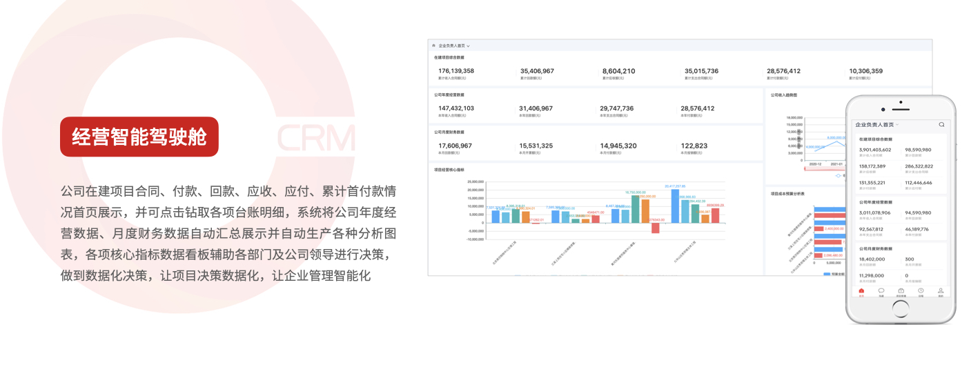The image size is (980, 367).
Task: Tap 18,402,000 value on phone
Action: [x=872, y=259]
